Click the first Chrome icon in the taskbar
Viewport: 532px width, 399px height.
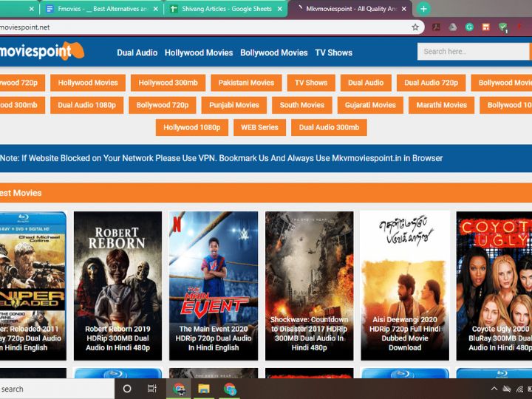pyautogui.click(x=179, y=389)
